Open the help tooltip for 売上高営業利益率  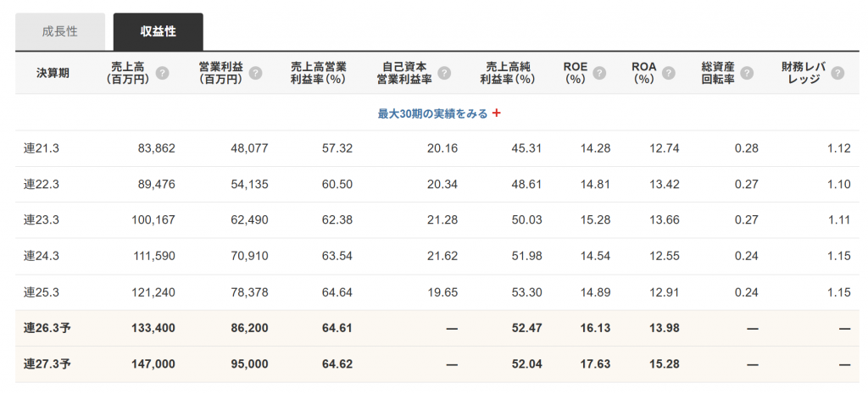(x=355, y=73)
